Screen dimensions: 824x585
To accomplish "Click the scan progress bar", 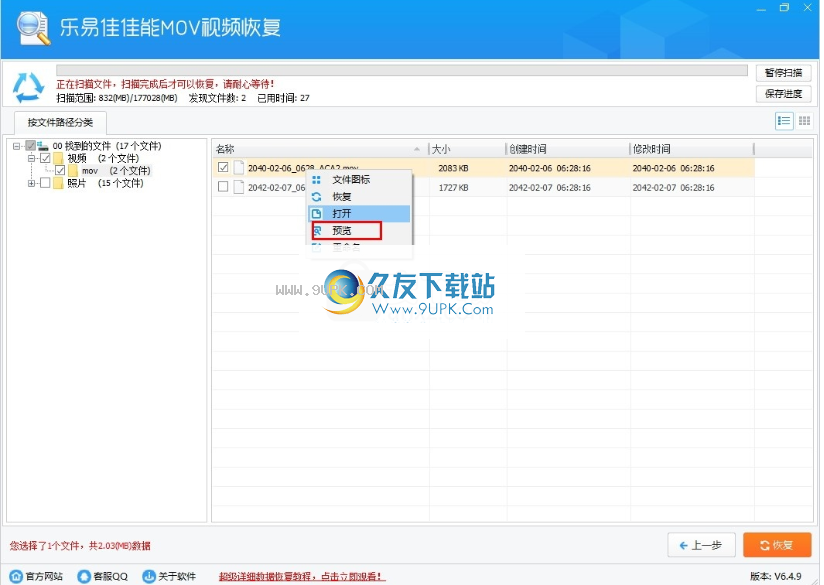I will [x=402, y=70].
